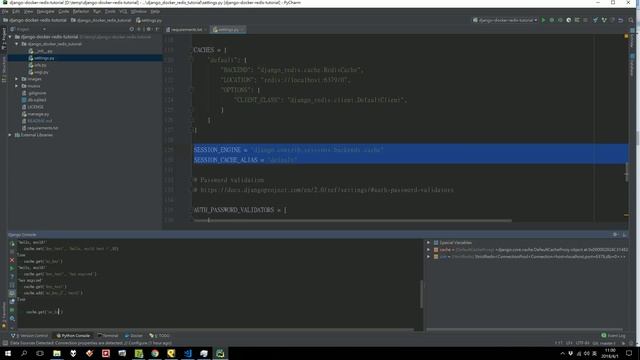Click the VCS update project icon
The image size is (640, 360).
596,20
